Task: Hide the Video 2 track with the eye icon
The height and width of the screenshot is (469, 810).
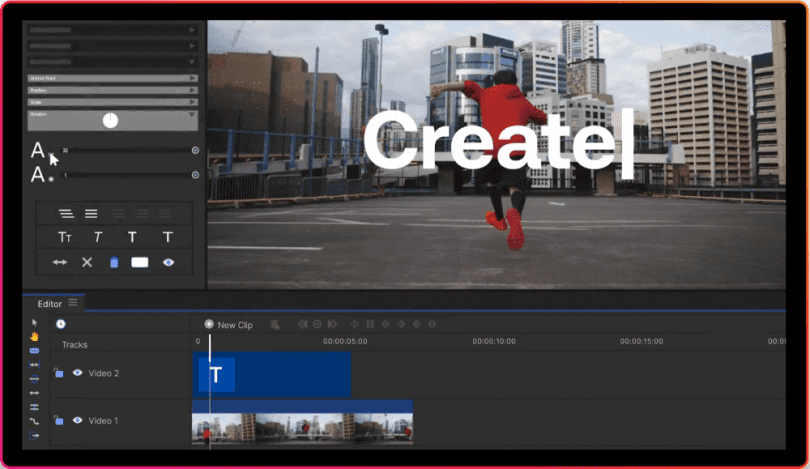Action: tap(77, 372)
